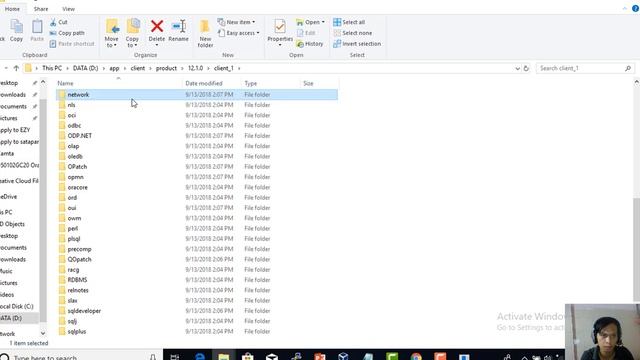This screenshot has height=360, width=640.
Task: Select the oledb folder
Action: click(x=75, y=156)
